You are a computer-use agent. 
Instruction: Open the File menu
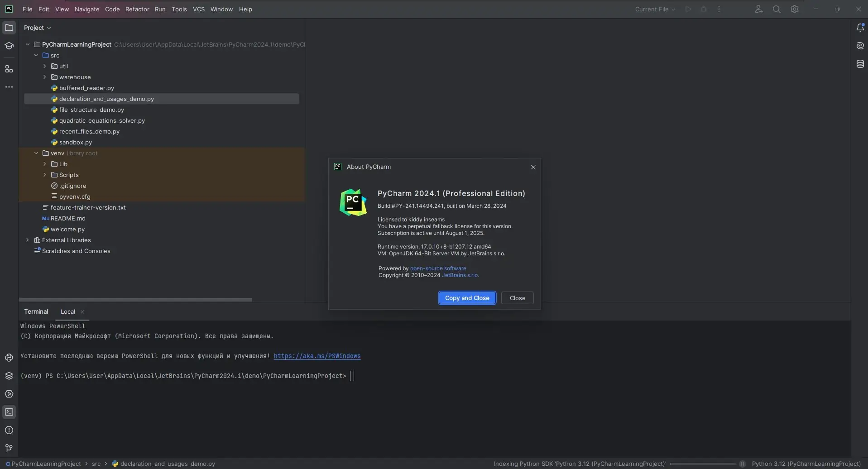click(27, 9)
